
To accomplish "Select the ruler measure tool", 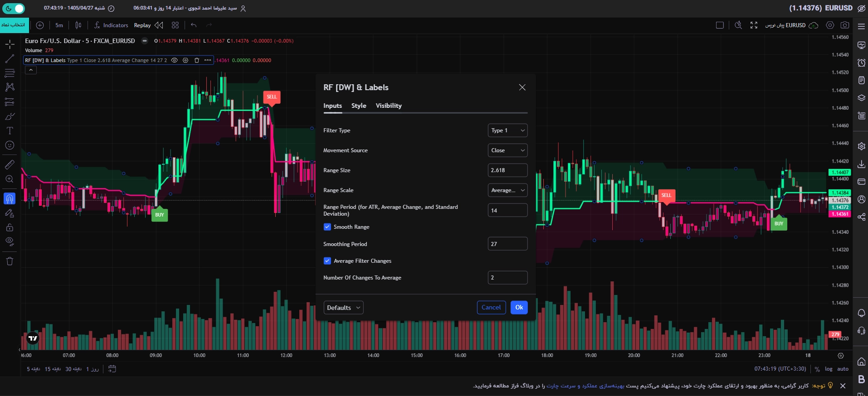I will coord(10,164).
